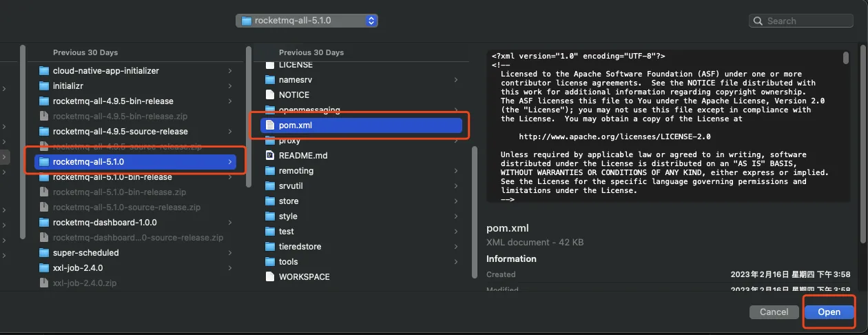Click the rocketmq-dashboard-1.0.0 folder icon

tap(45, 223)
